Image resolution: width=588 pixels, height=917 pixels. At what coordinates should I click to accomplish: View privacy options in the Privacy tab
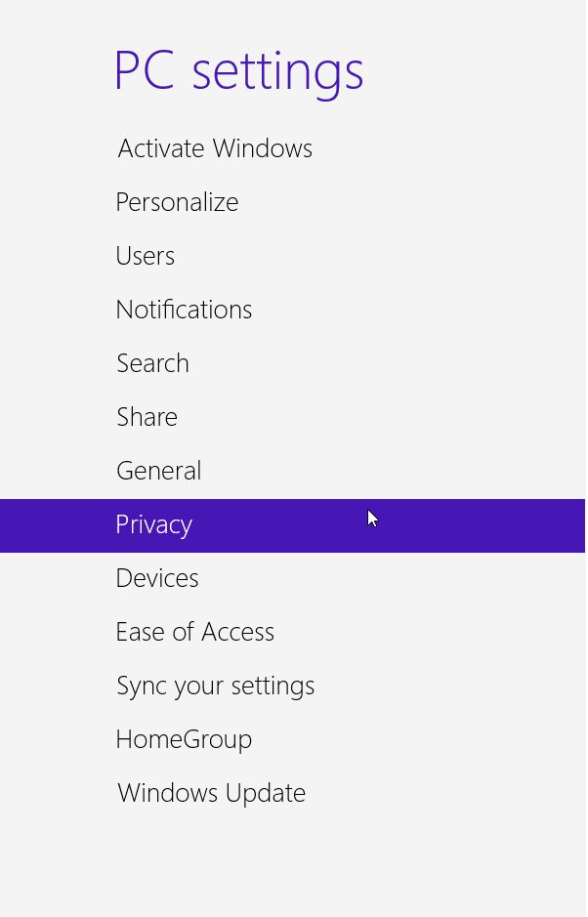click(153, 524)
